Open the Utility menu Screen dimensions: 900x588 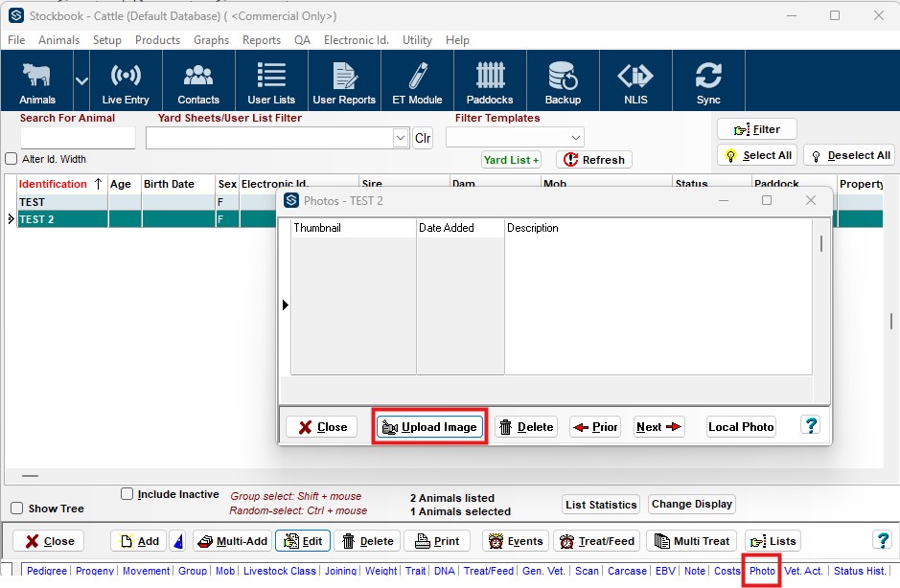coord(417,40)
